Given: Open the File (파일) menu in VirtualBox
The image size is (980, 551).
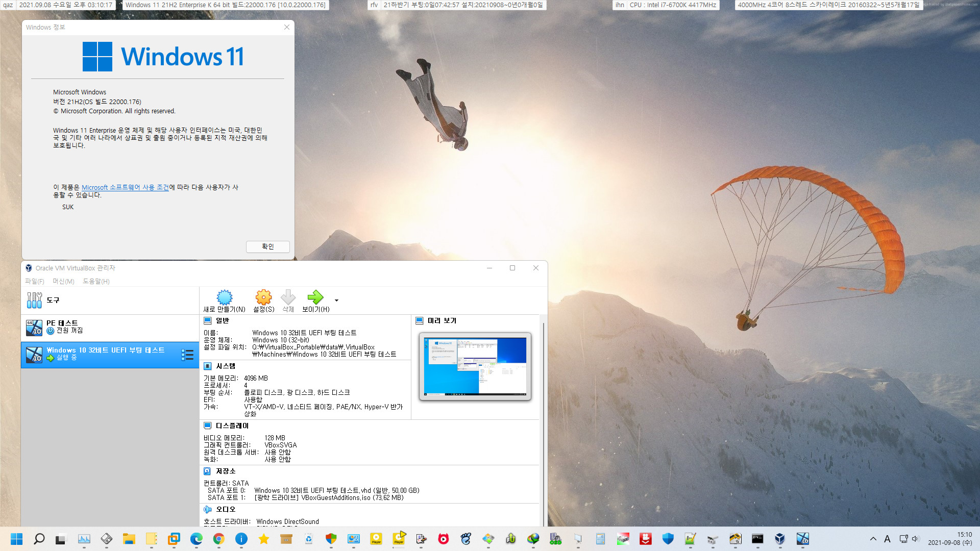Looking at the screenshot, I should click(35, 281).
